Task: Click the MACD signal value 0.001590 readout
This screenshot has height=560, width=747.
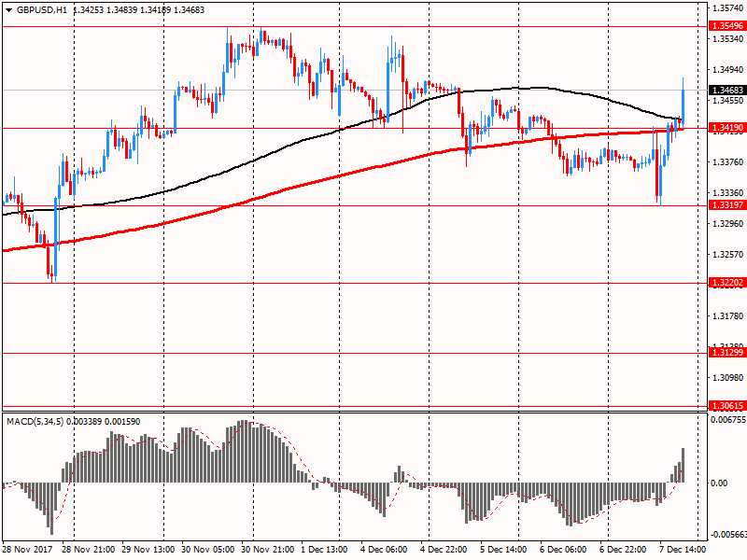Action: pos(122,422)
